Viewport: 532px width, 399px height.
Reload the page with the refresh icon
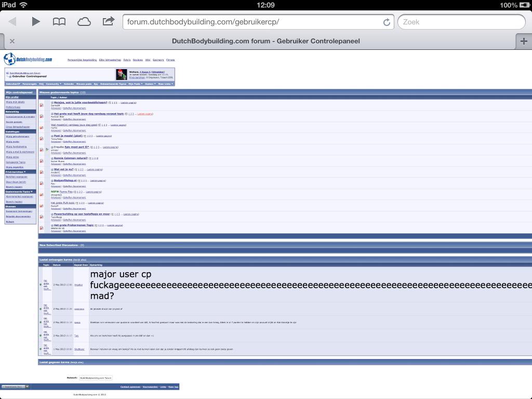click(x=387, y=22)
